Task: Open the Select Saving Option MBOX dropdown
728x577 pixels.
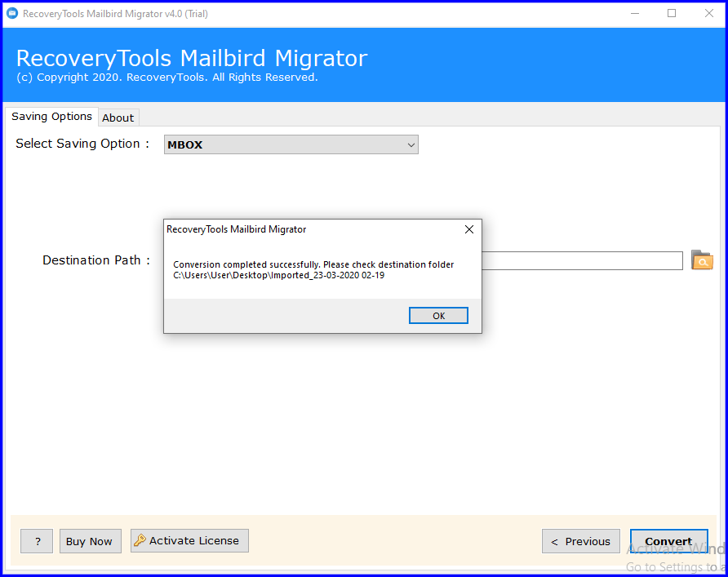Action: (291, 144)
